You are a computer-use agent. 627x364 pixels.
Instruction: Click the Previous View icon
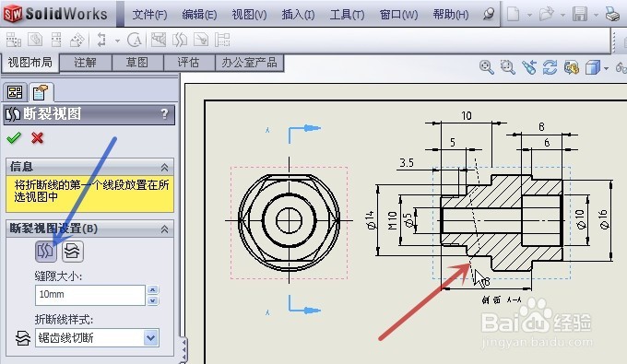(x=529, y=67)
